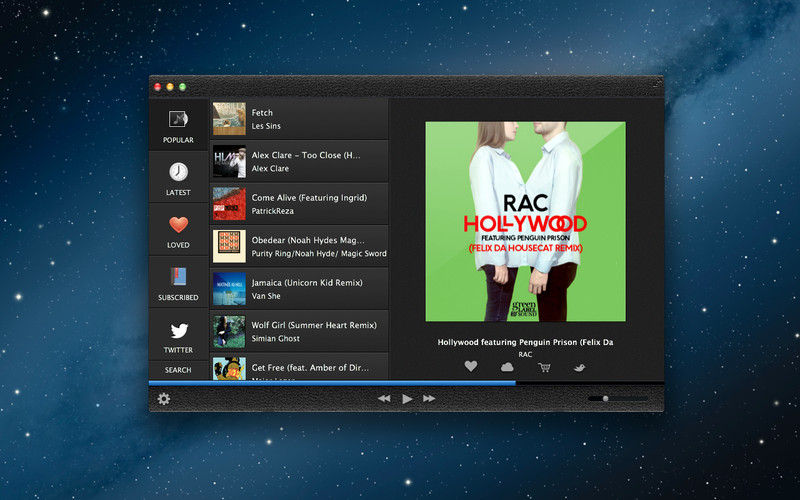Select 'Get Free (feat. Amber of Dir...' title
800x500 pixels.
click(310, 367)
